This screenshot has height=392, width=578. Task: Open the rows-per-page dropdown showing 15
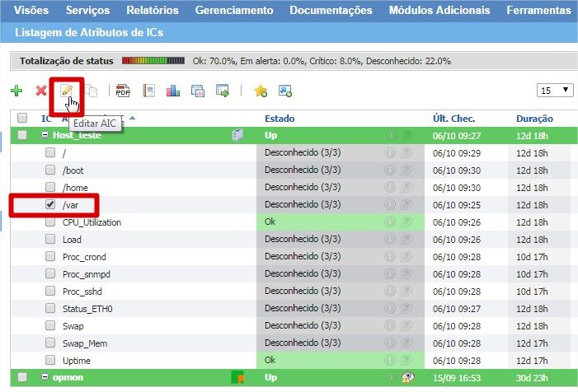pyautogui.click(x=556, y=90)
